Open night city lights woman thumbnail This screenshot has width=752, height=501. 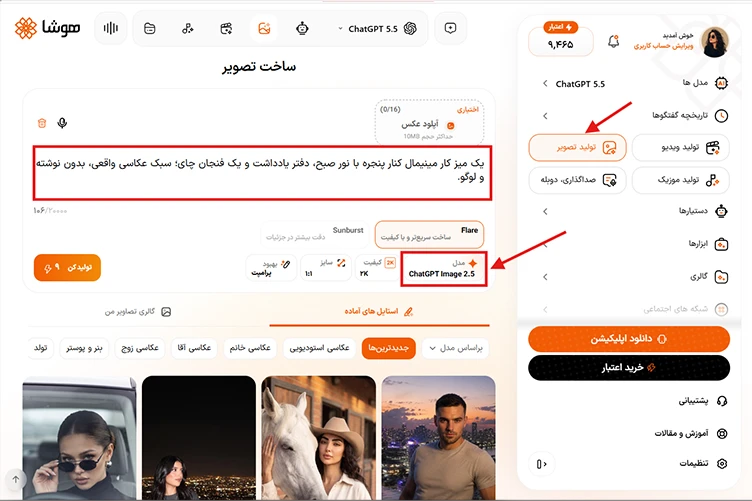click(199, 437)
